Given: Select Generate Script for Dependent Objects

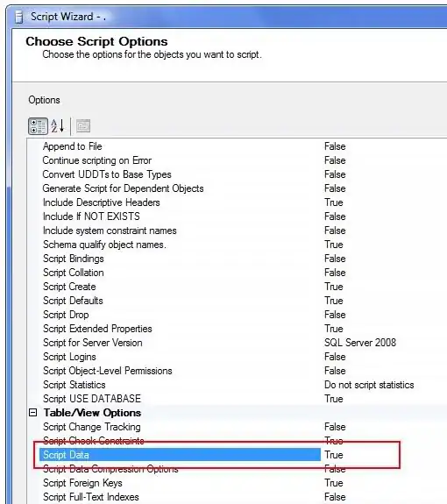Looking at the screenshot, I should pos(123,188).
